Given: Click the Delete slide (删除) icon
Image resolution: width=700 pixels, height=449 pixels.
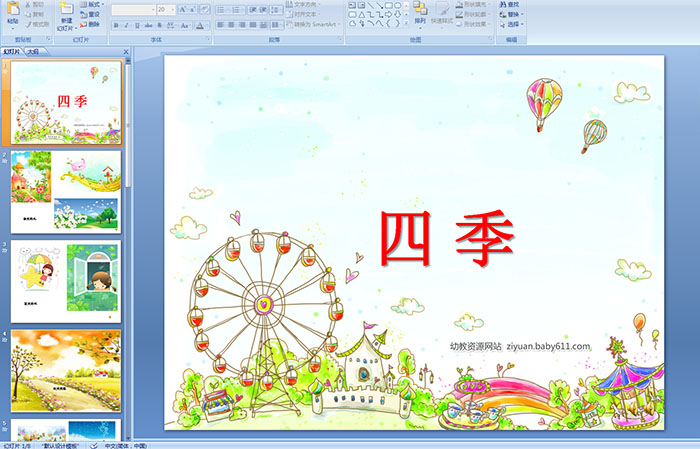Looking at the screenshot, I should pos(89,24).
